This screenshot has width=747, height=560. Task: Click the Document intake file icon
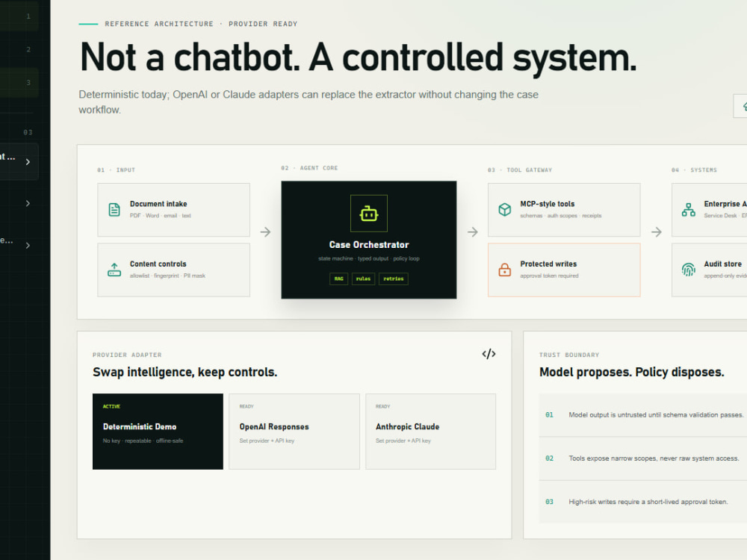[x=114, y=210]
